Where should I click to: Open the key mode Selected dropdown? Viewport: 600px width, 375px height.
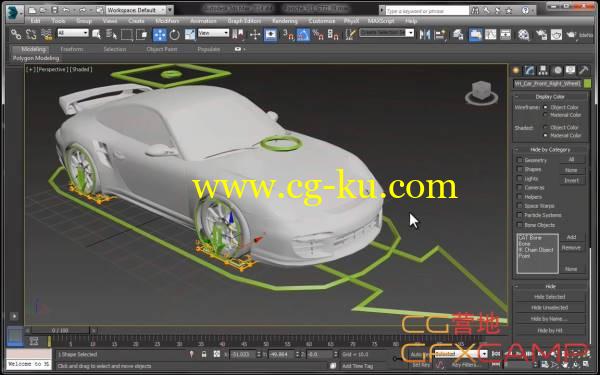[461, 354]
